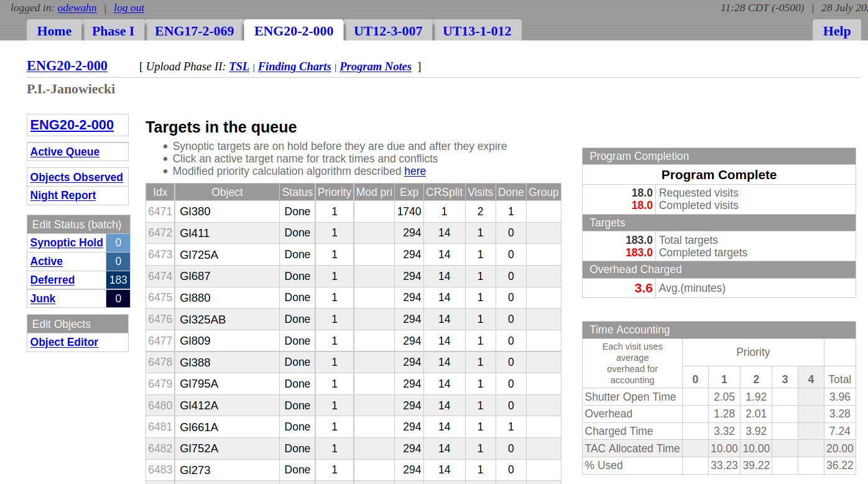Switch to the Phase I tab
This screenshot has width=868, height=484.
click(113, 31)
